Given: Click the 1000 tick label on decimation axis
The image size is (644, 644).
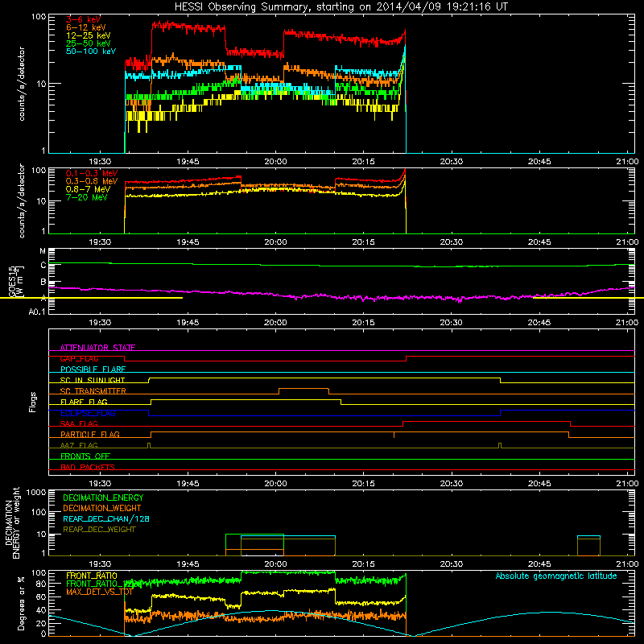Looking at the screenshot, I should [36, 492].
